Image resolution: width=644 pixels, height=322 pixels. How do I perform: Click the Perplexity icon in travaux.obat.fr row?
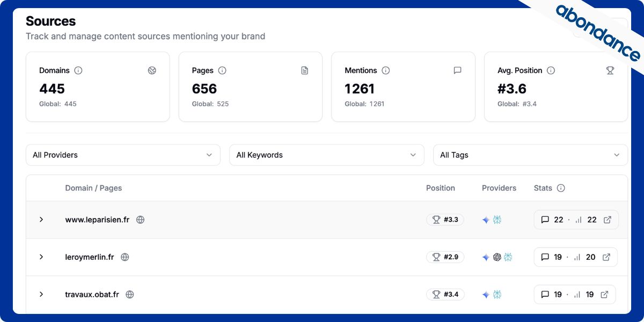(x=497, y=295)
